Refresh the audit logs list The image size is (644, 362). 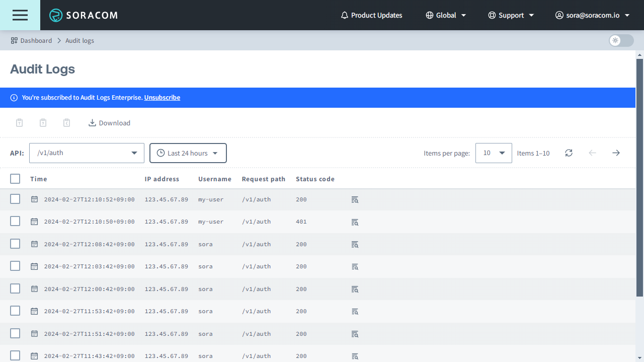[x=569, y=153]
